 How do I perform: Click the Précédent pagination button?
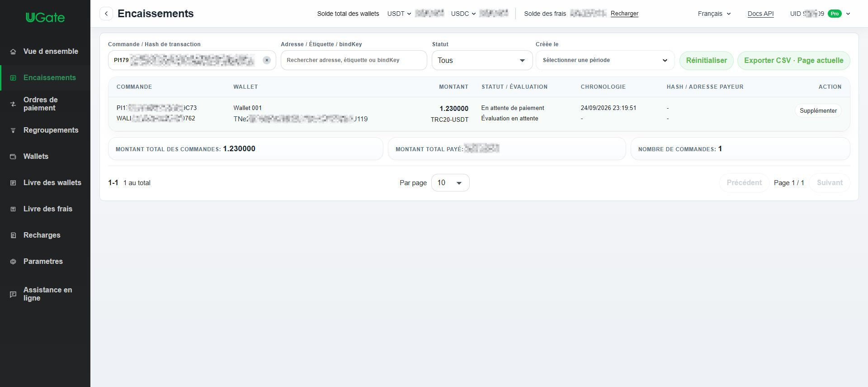click(x=744, y=183)
